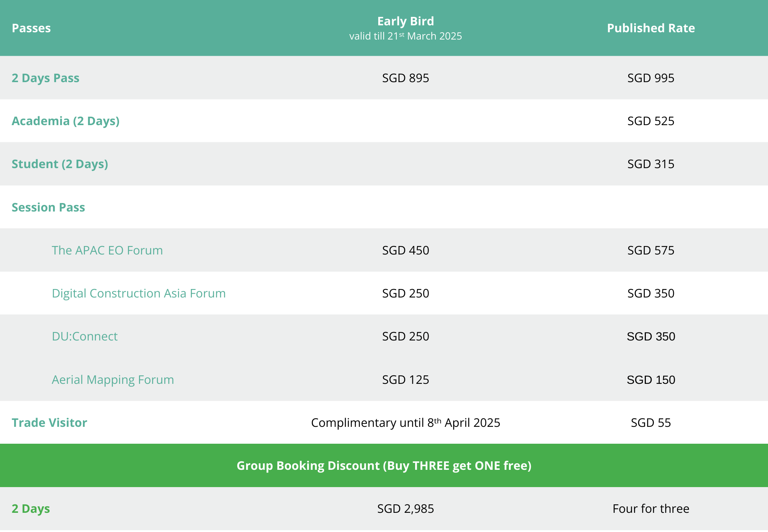
Task: Click the Passes column header
Action: 31,28
